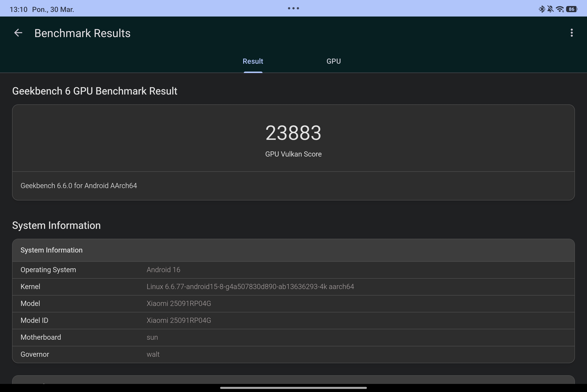Tap the battery level indicator
This screenshot has height=392, width=587.
(x=572, y=9)
